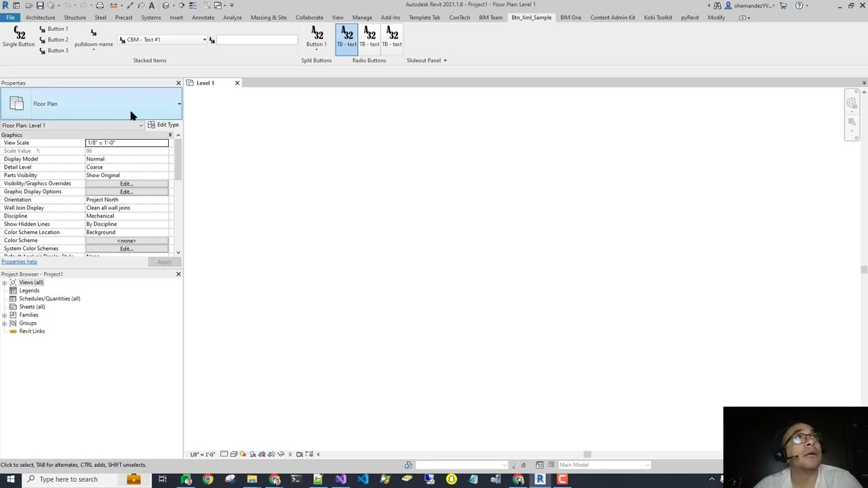Open Floor Plan: Level 1 instance dropdown
Screen dimensions: 868x488
[x=140, y=125]
